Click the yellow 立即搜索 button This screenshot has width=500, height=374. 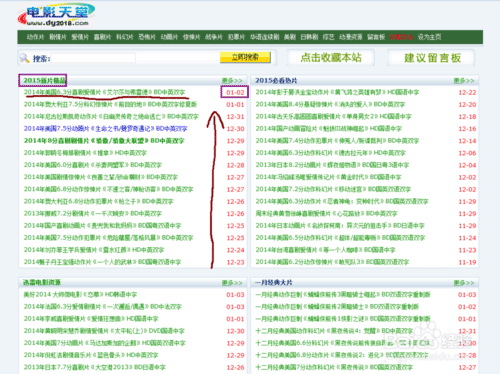tap(245, 57)
